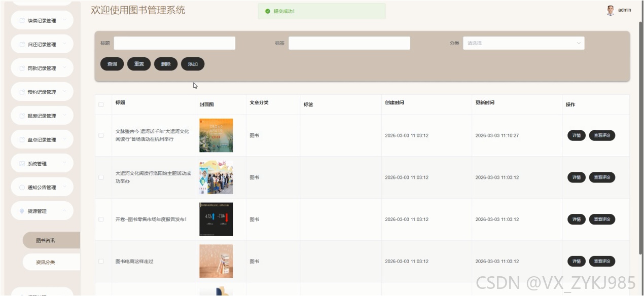Open 查看评论 for 大运河文化阅读行洛阳站 article
Screen dimensions: 644x296
602,177
